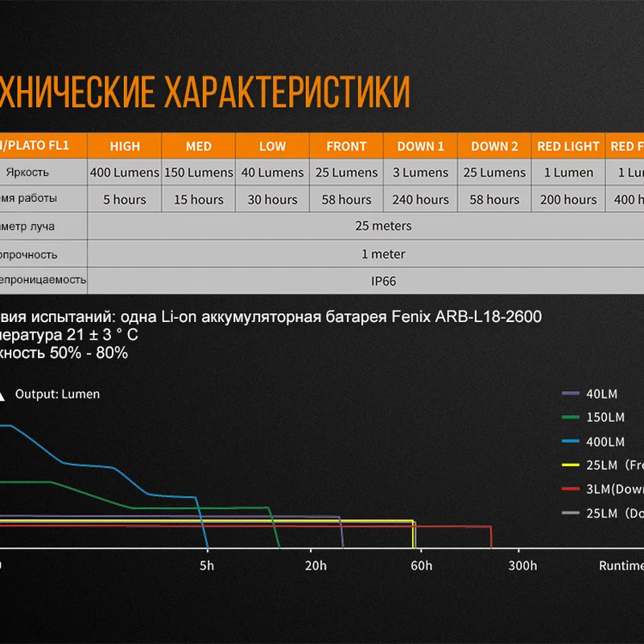The height and width of the screenshot is (644, 644).
Task: Click the white triangle beside Output: Lumen
Action: click(x=2, y=395)
